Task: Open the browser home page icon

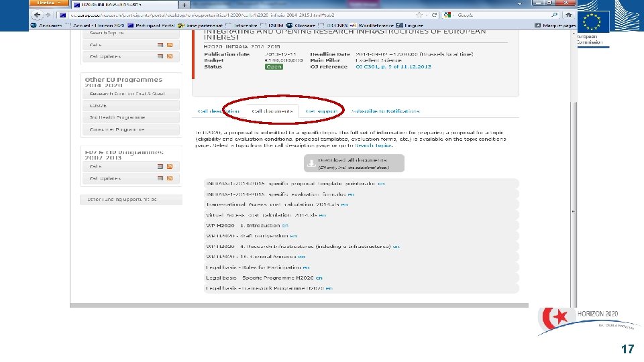Action: tap(568, 15)
